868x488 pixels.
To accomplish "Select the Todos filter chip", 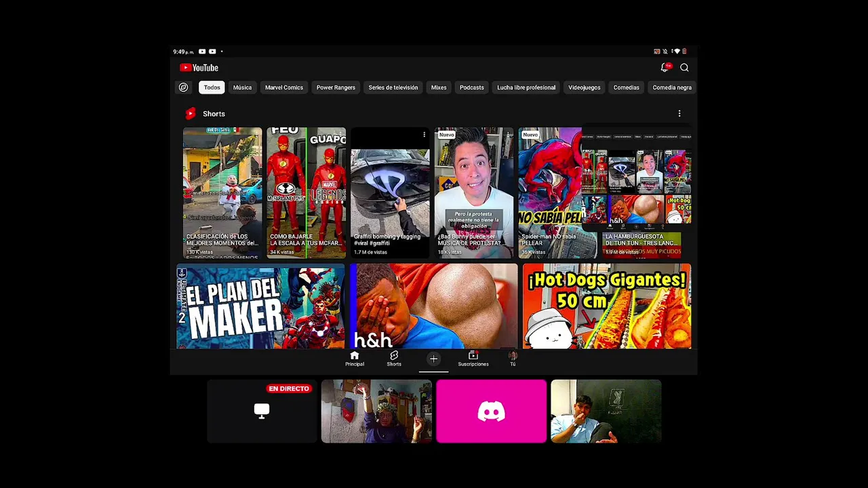I will pos(212,87).
